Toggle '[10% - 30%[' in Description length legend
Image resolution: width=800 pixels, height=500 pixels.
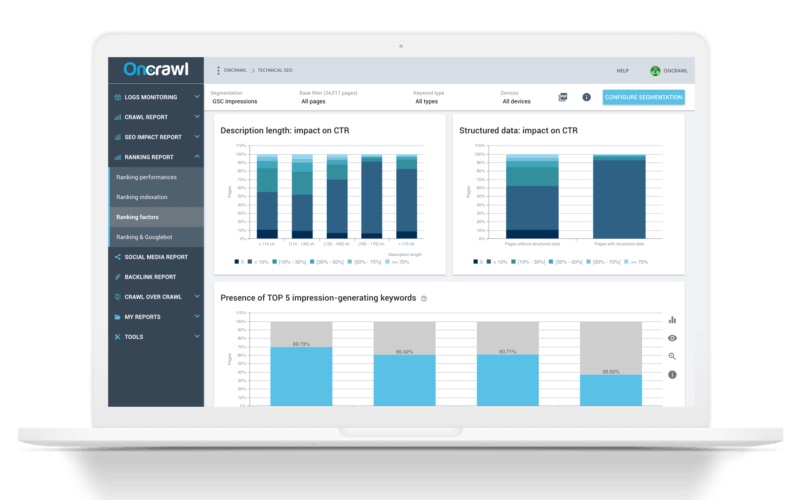coord(289,262)
